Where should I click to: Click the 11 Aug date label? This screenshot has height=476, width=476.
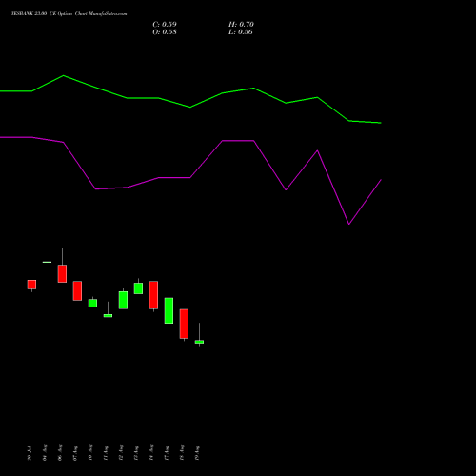pos(106,453)
